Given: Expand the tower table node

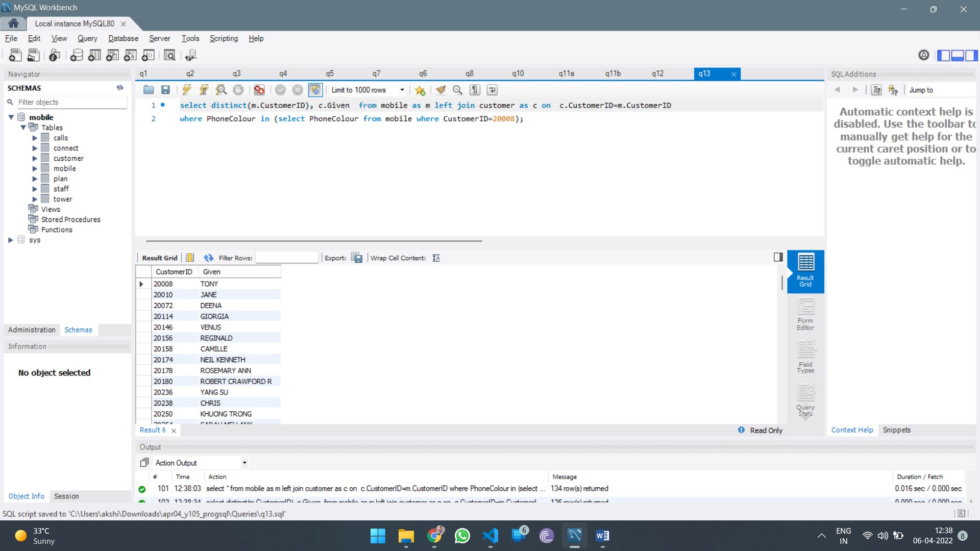Looking at the screenshot, I should point(35,199).
